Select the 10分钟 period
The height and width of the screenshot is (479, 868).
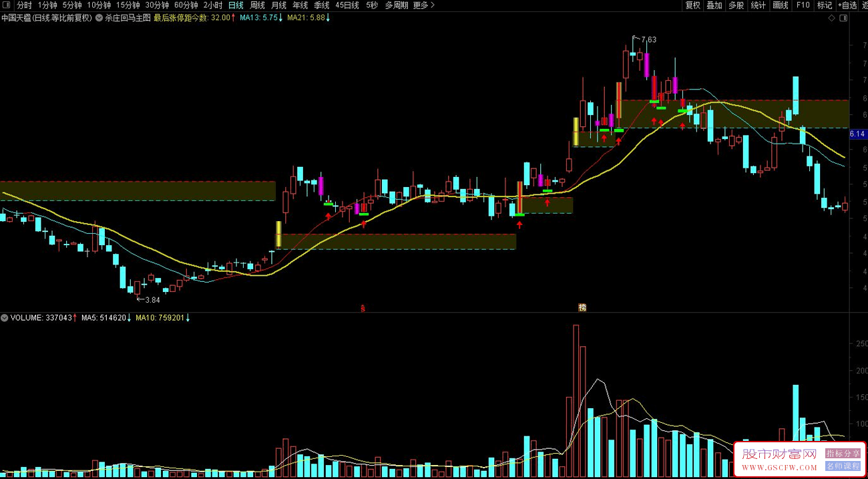click(99, 5)
